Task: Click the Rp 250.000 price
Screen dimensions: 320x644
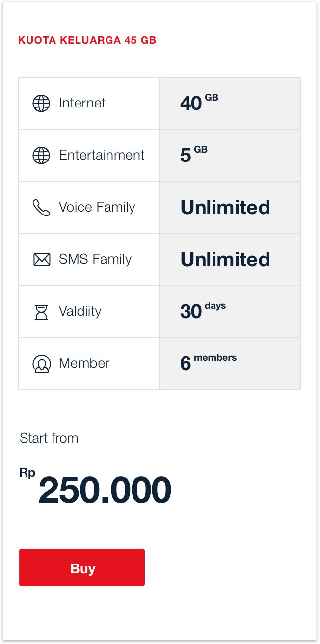Action: (x=104, y=490)
